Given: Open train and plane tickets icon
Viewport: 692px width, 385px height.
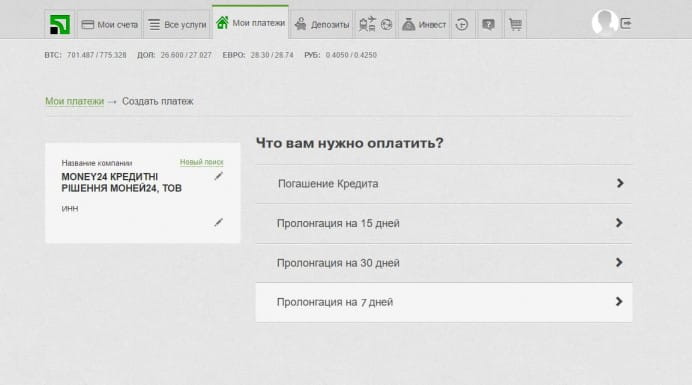Looking at the screenshot, I should point(367,24).
